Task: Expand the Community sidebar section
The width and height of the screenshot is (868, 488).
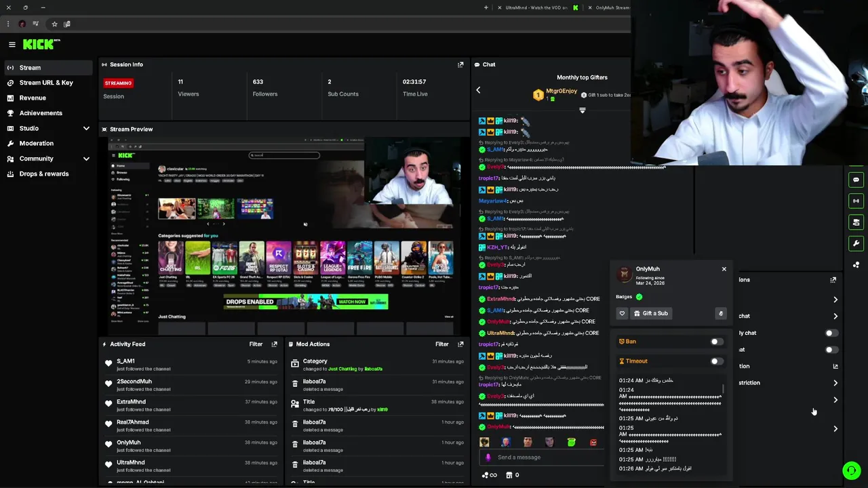Action: 86,159
